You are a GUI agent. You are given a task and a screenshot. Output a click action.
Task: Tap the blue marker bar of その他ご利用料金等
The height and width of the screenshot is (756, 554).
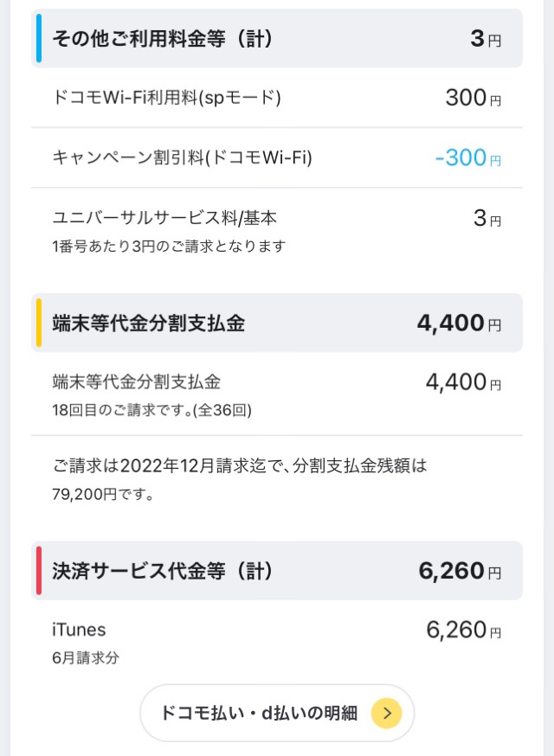39,38
